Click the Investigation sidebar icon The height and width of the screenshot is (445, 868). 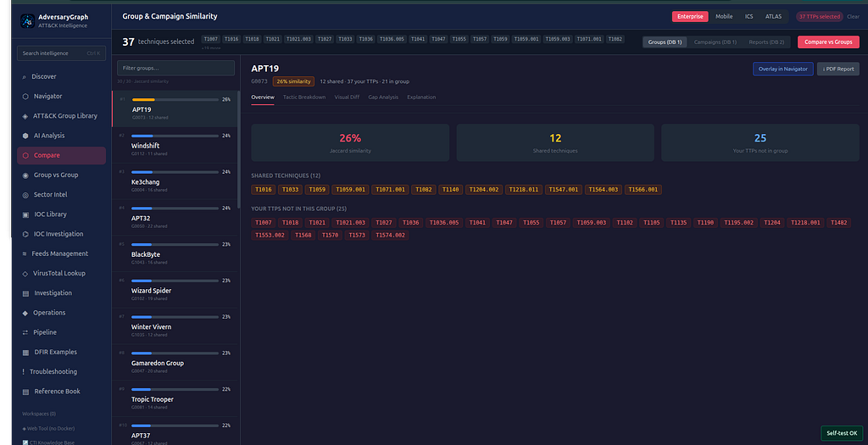pos(25,293)
